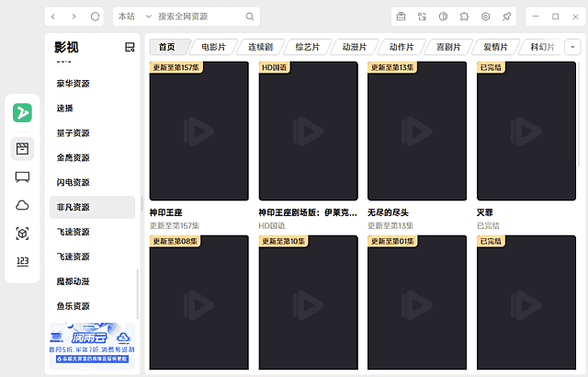Viewport: 588px width, 377px height.
Task: Click the list filter icon beside 影视
Action: pyautogui.click(x=130, y=47)
